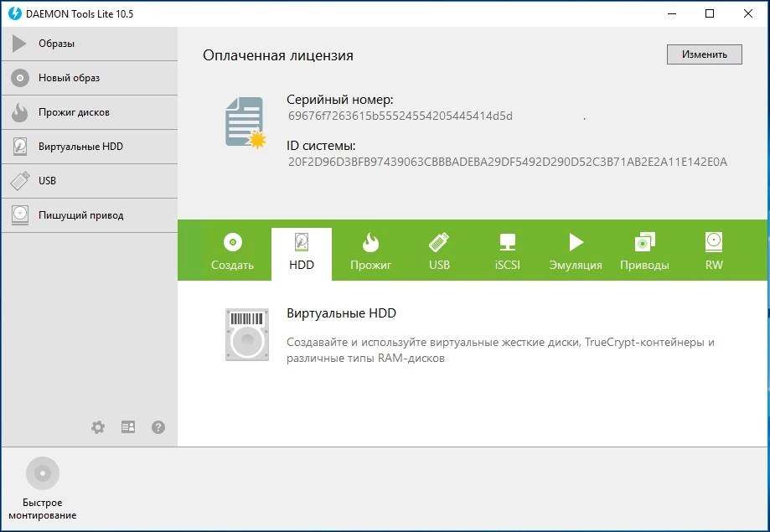Click the Быстрое монтирование disc button

43,473
